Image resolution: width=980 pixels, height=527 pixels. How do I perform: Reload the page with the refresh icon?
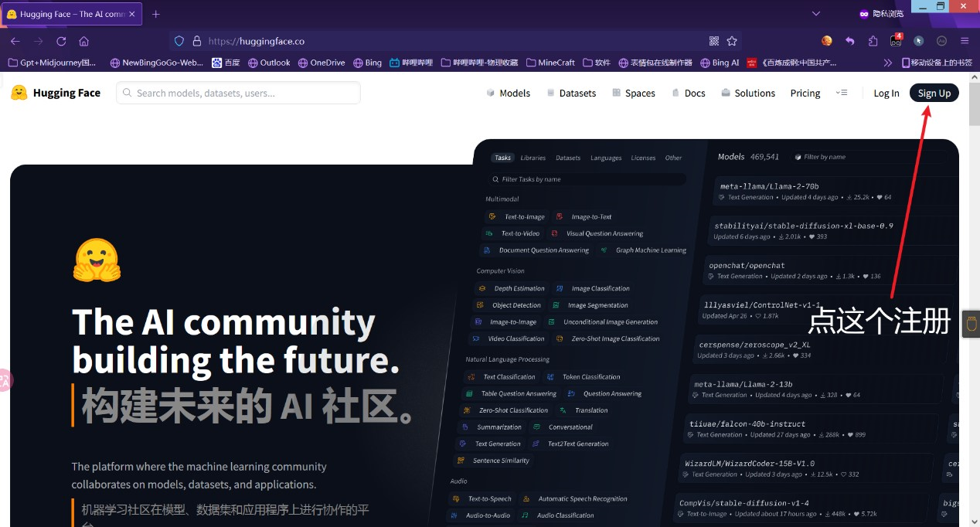(61, 41)
